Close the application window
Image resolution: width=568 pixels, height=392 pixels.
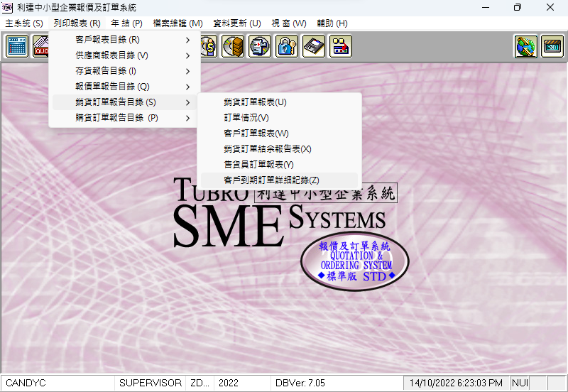[550, 7]
